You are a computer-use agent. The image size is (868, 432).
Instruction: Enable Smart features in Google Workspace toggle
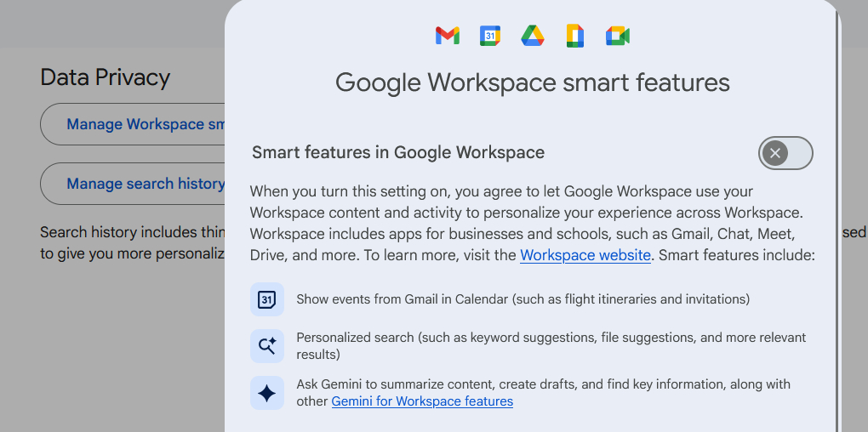point(785,153)
